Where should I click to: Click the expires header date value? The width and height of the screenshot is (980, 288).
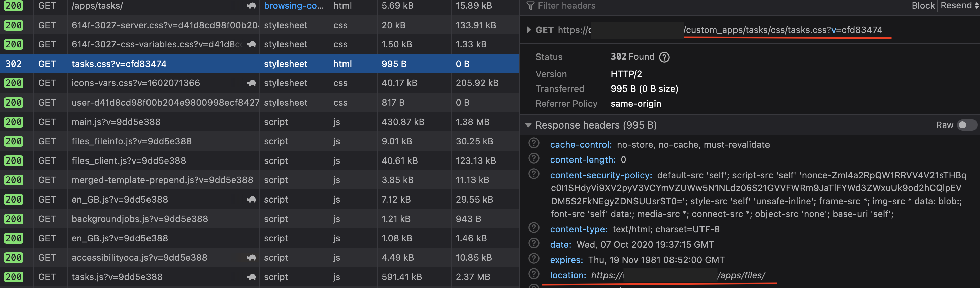(656, 260)
